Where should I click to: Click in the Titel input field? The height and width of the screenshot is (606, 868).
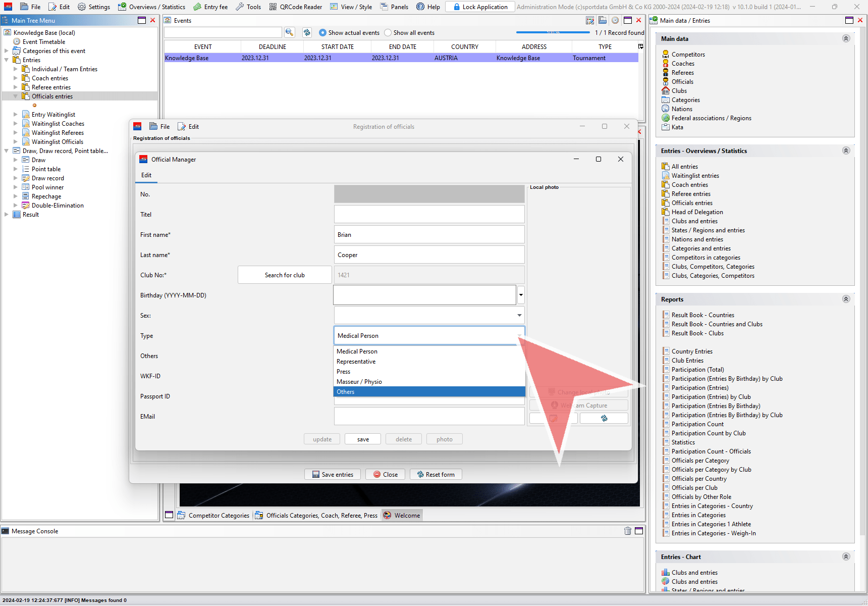pyautogui.click(x=429, y=214)
